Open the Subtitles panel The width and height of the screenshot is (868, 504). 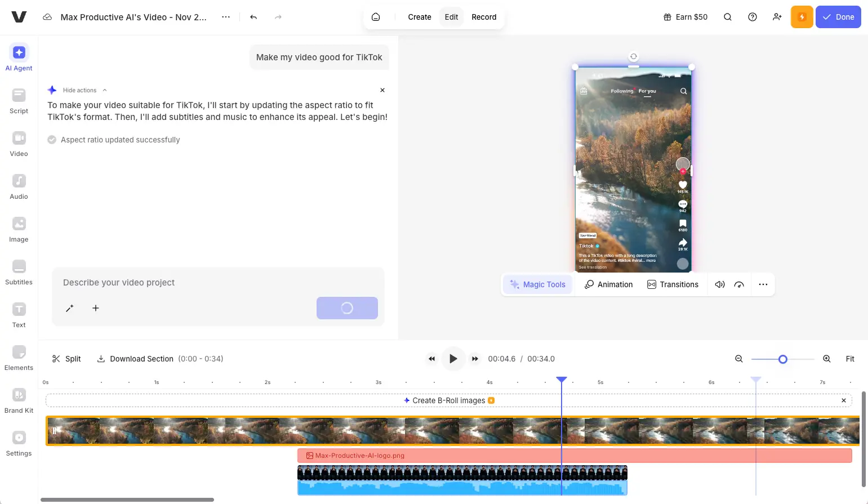(x=19, y=272)
